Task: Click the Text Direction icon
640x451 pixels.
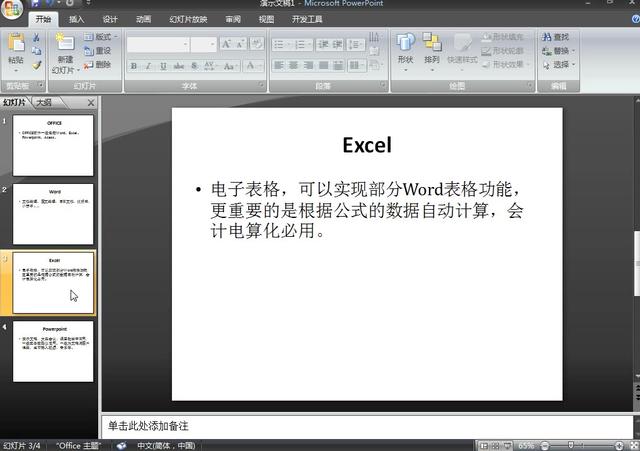Action: click(374, 38)
